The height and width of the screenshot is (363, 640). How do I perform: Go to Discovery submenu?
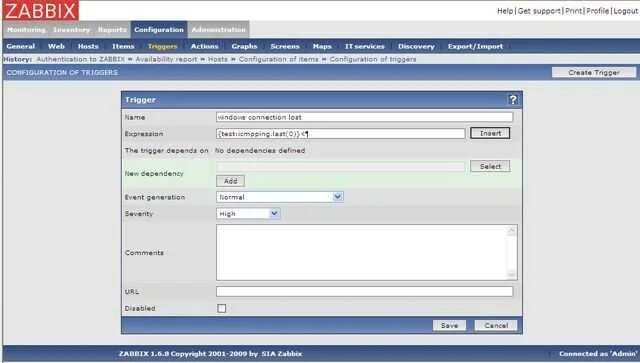coord(416,47)
